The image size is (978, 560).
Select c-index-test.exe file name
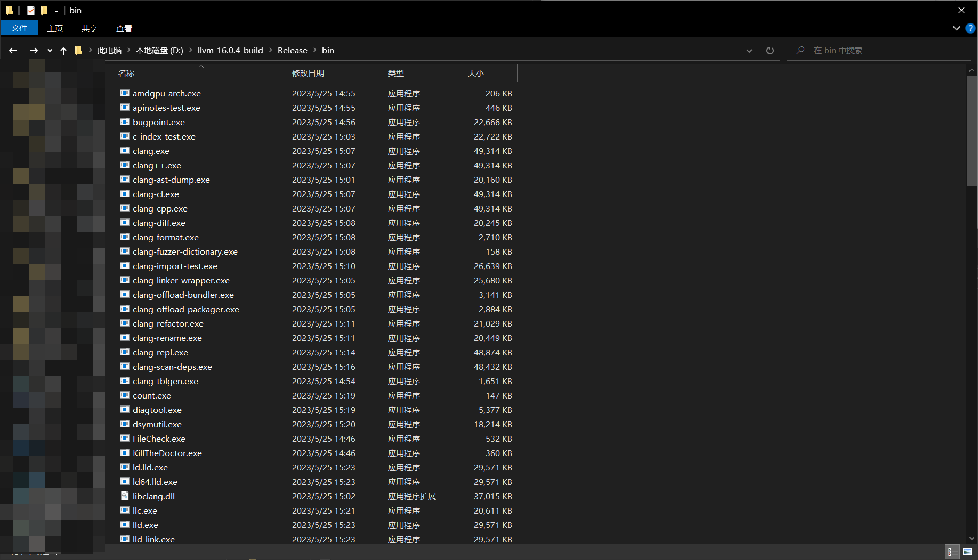(x=164, y=136)
